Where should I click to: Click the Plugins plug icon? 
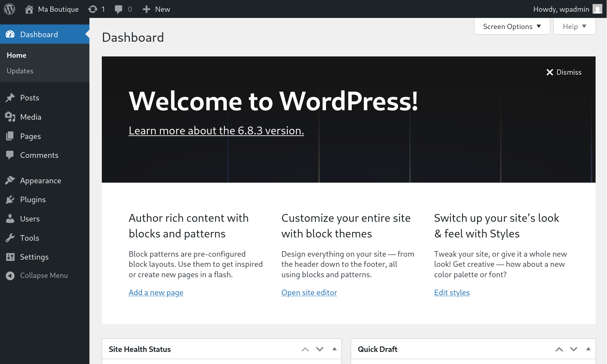(10, 200)
